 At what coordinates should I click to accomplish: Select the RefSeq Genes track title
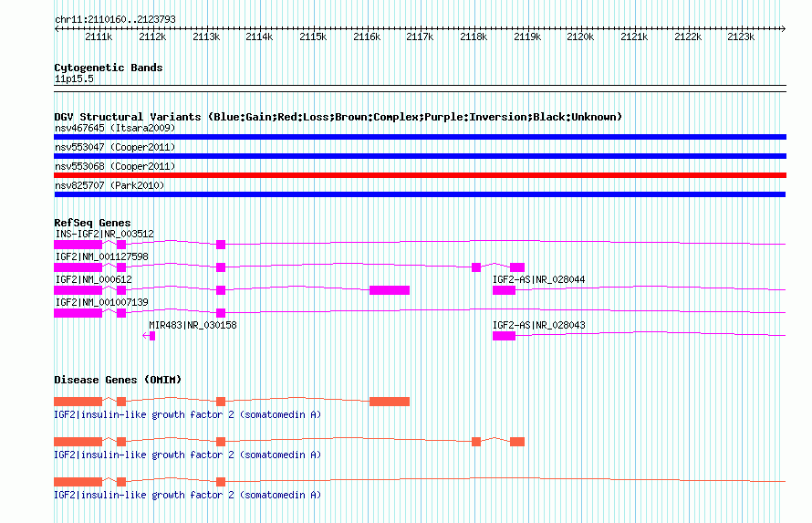click(92, 223)
